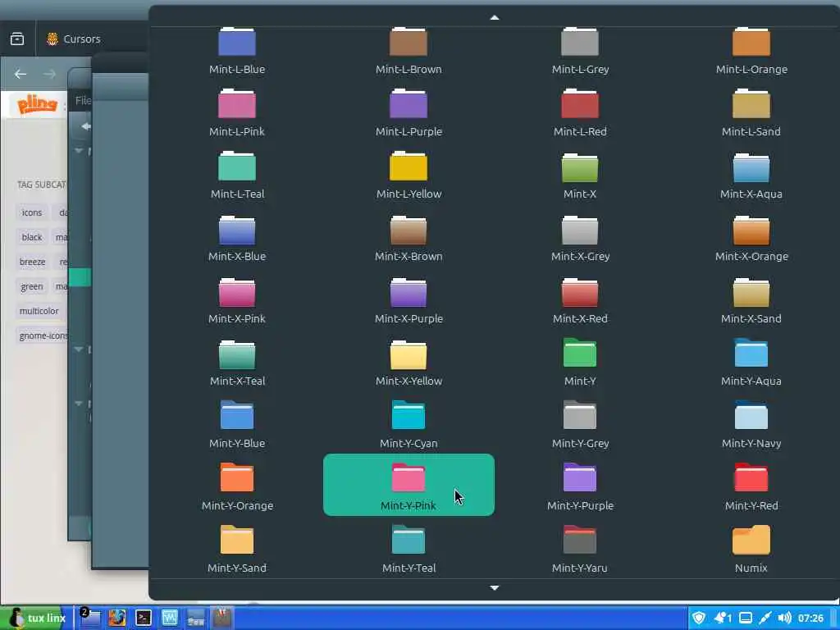Screen dimensions: 840x630
Task: Open the browser's tab overview icon
Action: (17, 39)
